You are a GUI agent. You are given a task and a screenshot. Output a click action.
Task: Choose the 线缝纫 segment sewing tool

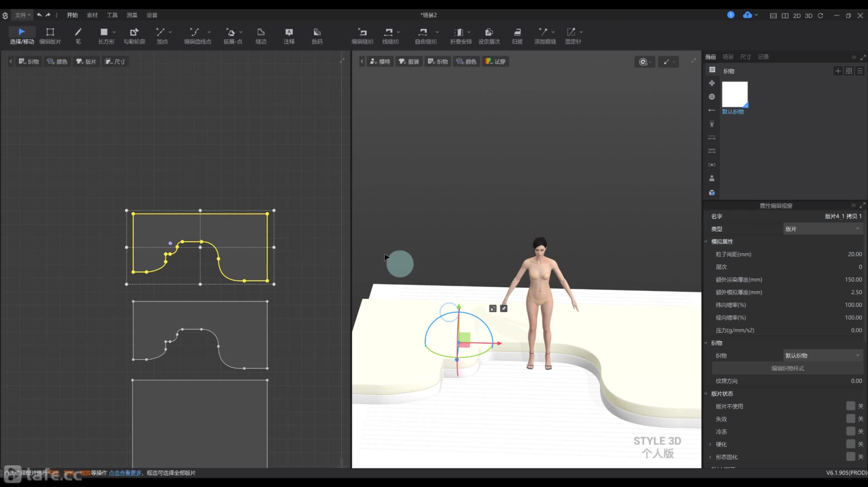coord(390,36)
